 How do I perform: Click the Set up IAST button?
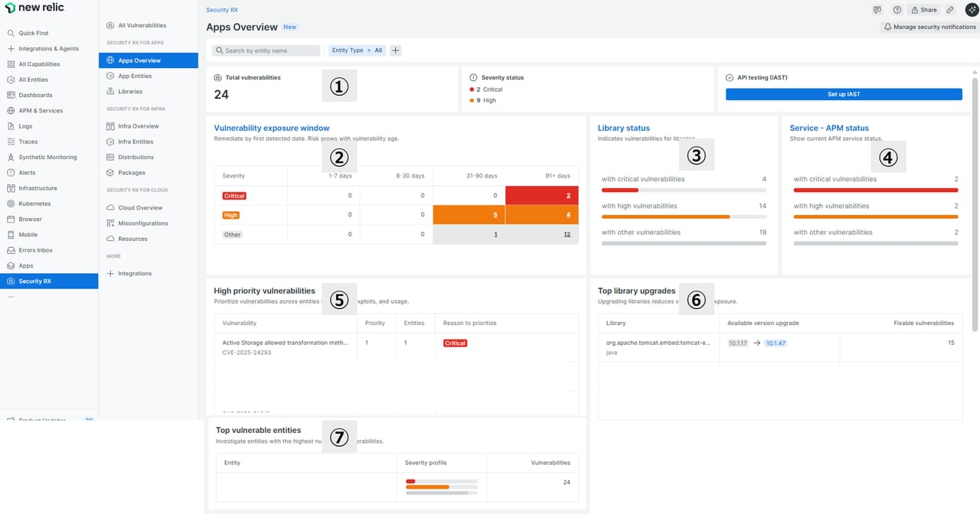pos(843,94)
